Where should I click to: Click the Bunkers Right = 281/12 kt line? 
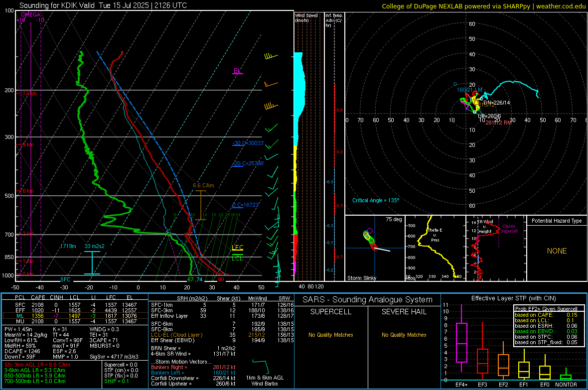pos(193,367)
